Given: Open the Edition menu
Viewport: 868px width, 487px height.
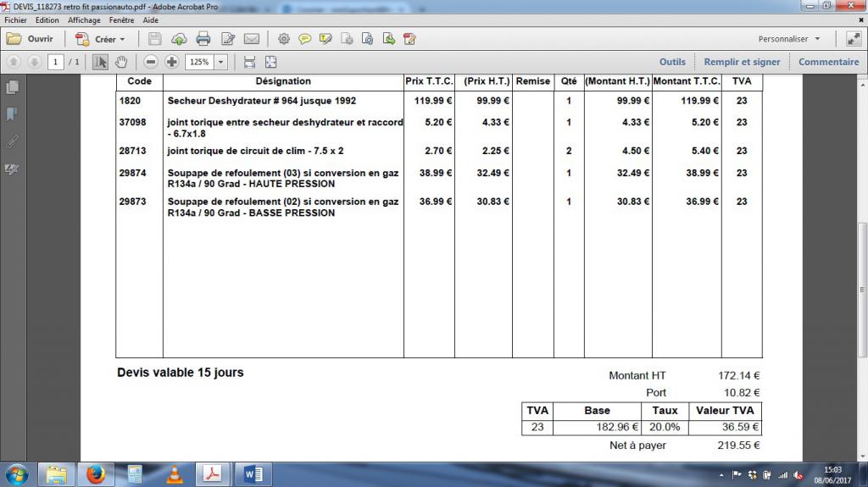Looking at the screenshot, I should tap(47, 20).
